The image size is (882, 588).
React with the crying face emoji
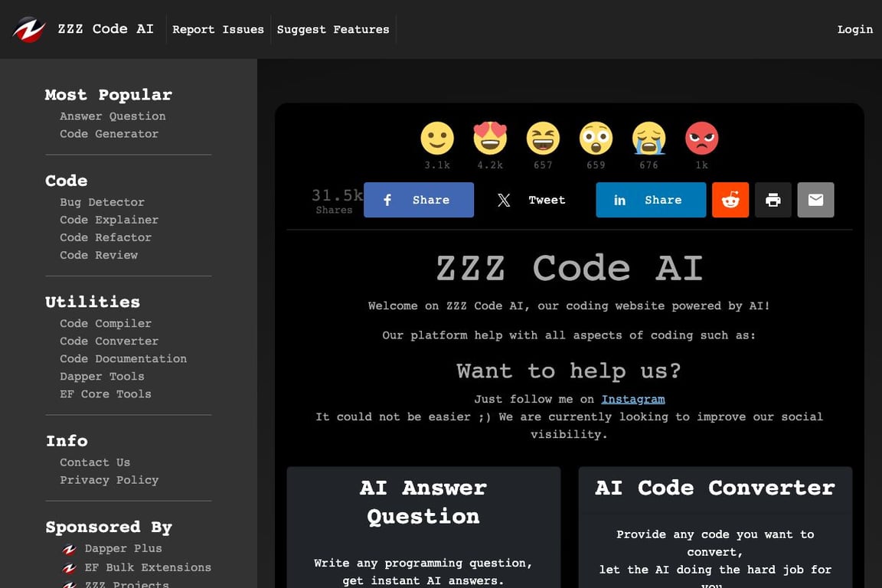point(648,139)
